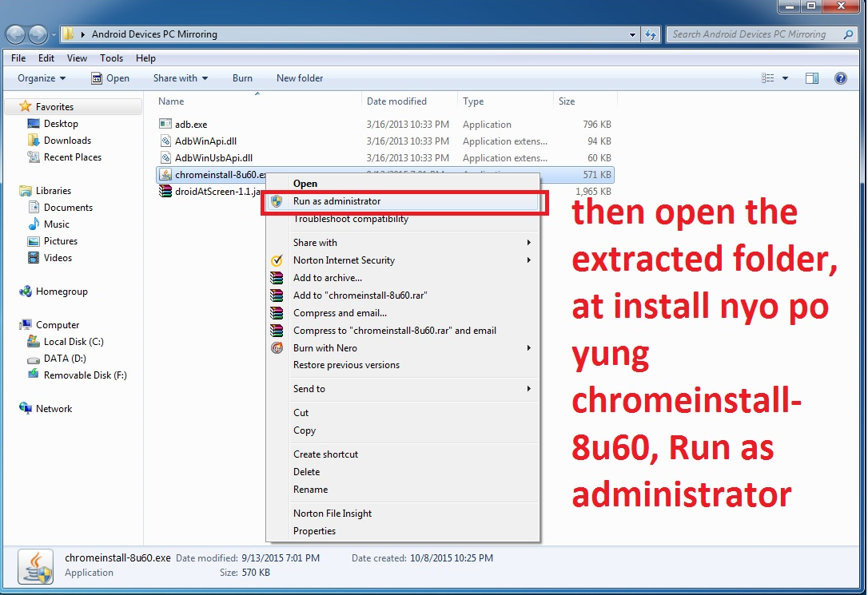This screenshot has width=868, height=595.
Task: Click the search magnifier icon
Action: (847, 34)
